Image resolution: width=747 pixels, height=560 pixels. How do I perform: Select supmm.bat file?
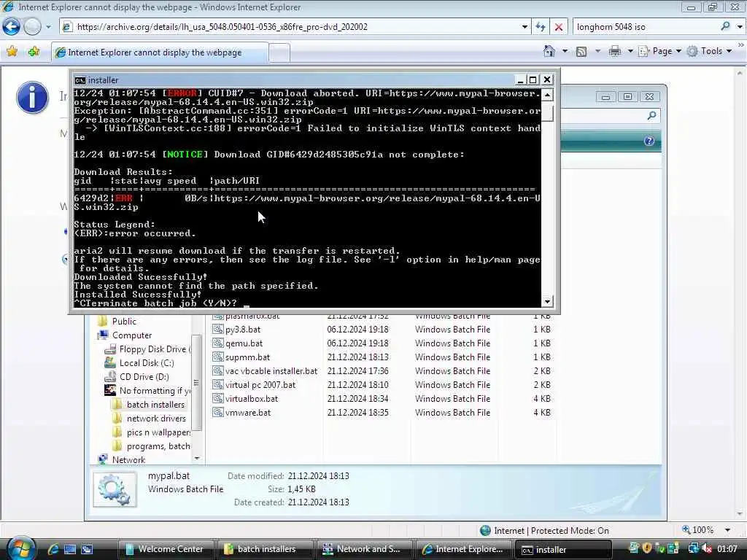pos(247,357)
